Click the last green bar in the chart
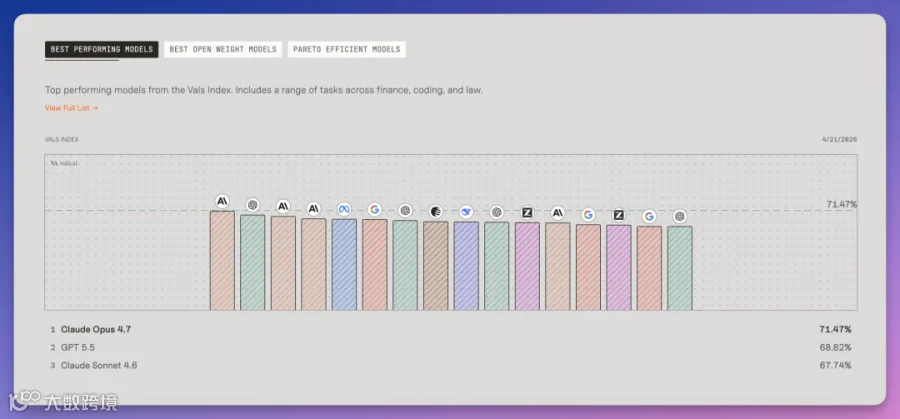 tap(680, 268)
